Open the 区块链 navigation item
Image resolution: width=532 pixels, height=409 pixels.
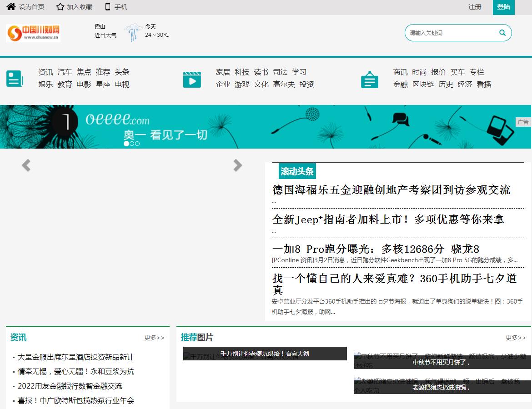[423, 84]
